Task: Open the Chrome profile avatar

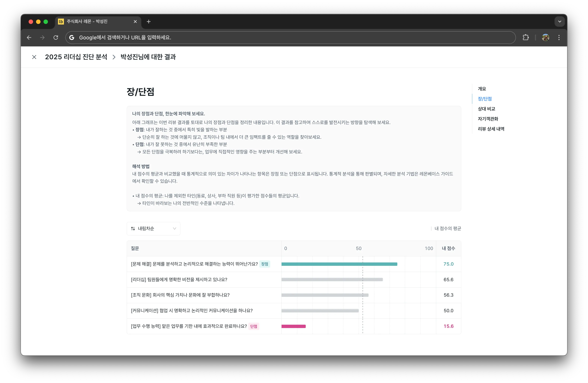Action: click(545, 38)
